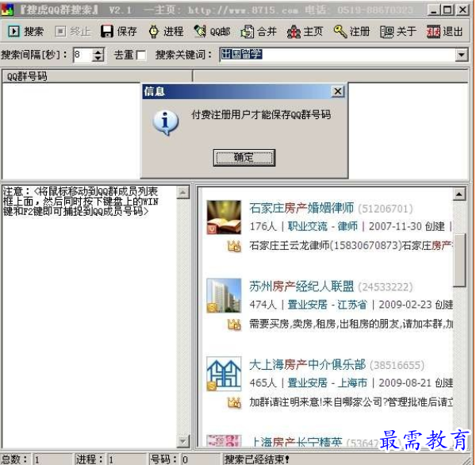Click the 搜索已经结束 status bar message
476x465 pixels.
256,459
